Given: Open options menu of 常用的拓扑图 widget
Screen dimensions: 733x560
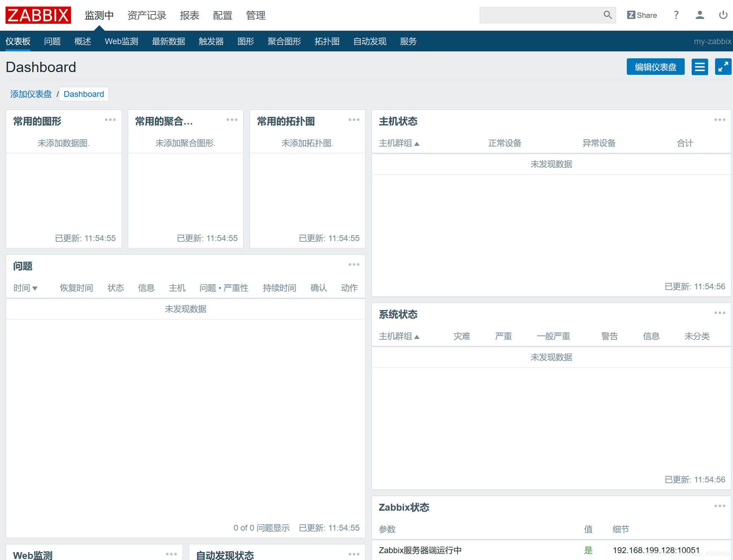Looking at the screenshot, I should tap(354, 120).
